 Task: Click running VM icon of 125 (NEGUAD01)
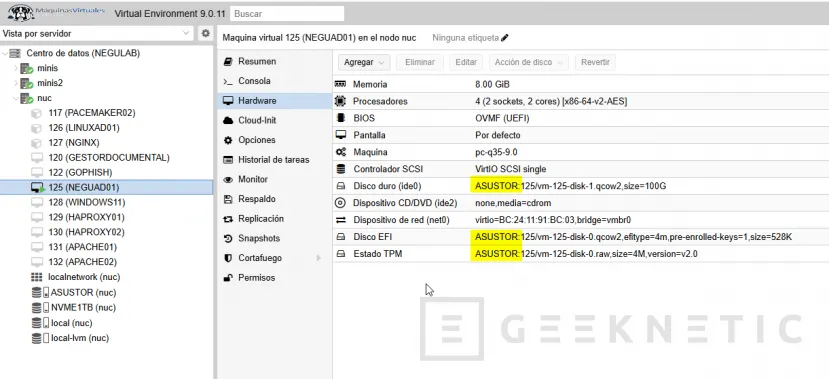tap(38, 188)
